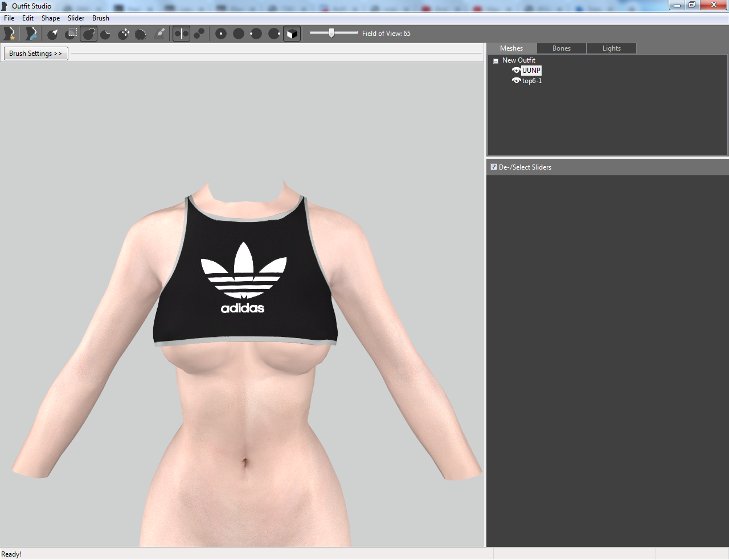Click the New Project toolbar icon
Viewport: 729px width, 560px height.
click(10, 34)
